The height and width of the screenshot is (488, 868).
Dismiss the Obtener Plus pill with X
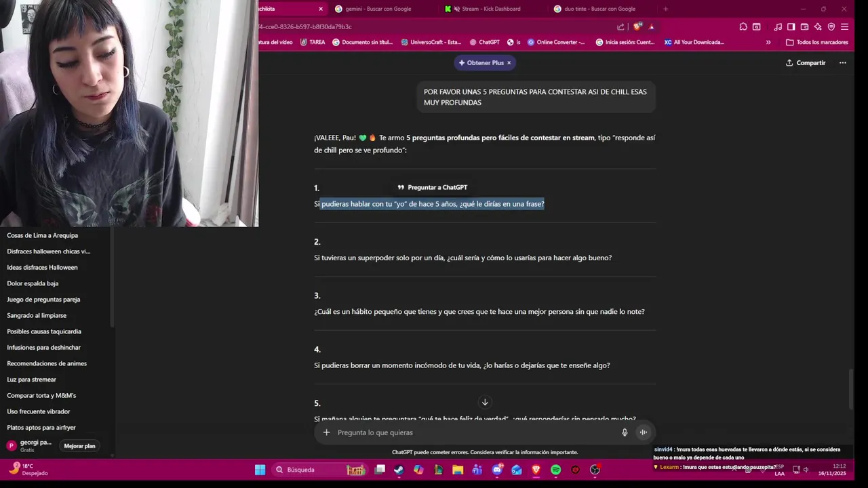tap(509, 62)
